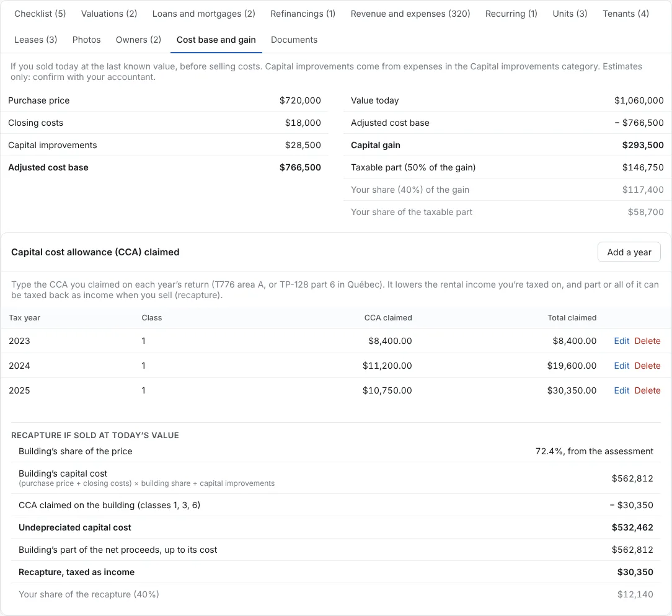Click the Total claimed column header
The image size is (672, 616).
click(x=572, y=318)
